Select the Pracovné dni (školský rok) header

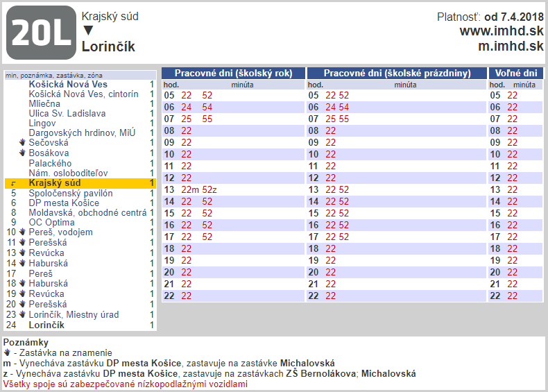tap(233, 74)
